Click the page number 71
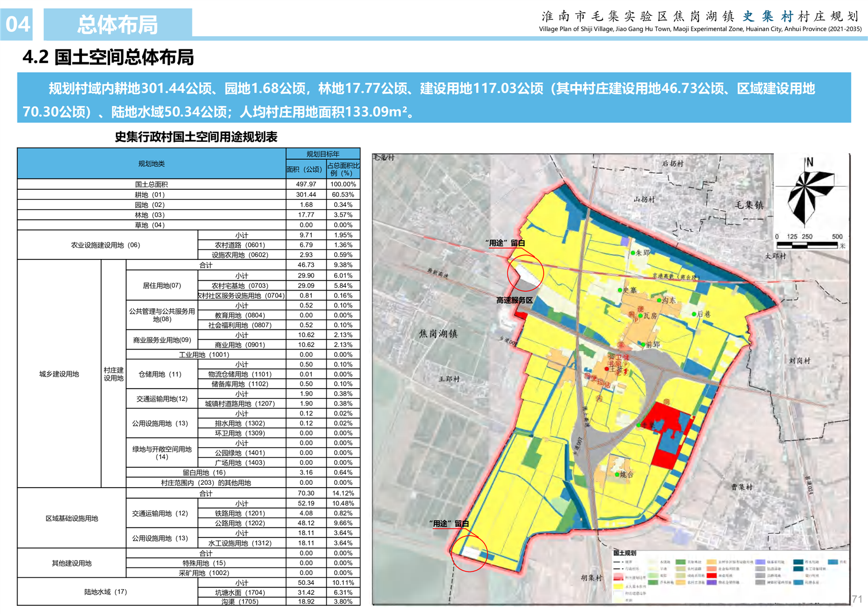 (x=857, y=599)
